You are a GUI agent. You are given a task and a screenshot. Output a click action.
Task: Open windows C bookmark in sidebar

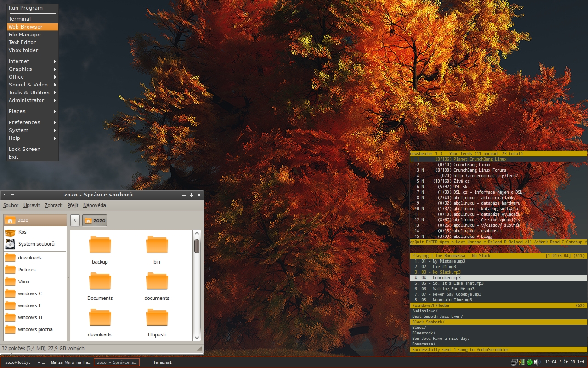(x=35, y=293)
